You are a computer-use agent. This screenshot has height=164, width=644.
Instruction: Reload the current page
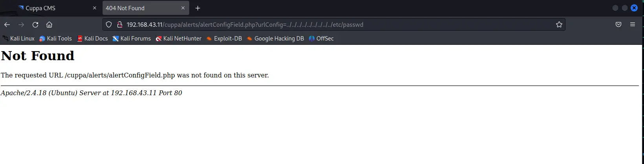coord(35,24)
